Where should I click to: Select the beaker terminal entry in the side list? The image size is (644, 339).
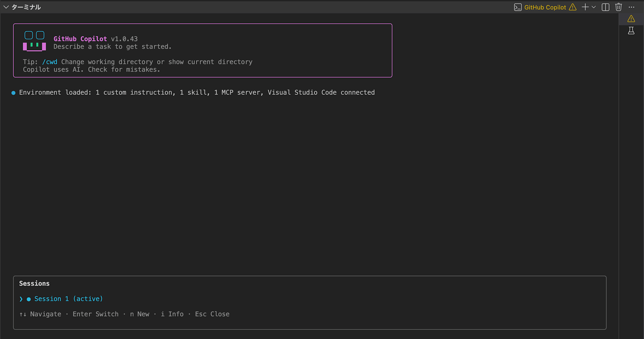(x=631, y=31)
